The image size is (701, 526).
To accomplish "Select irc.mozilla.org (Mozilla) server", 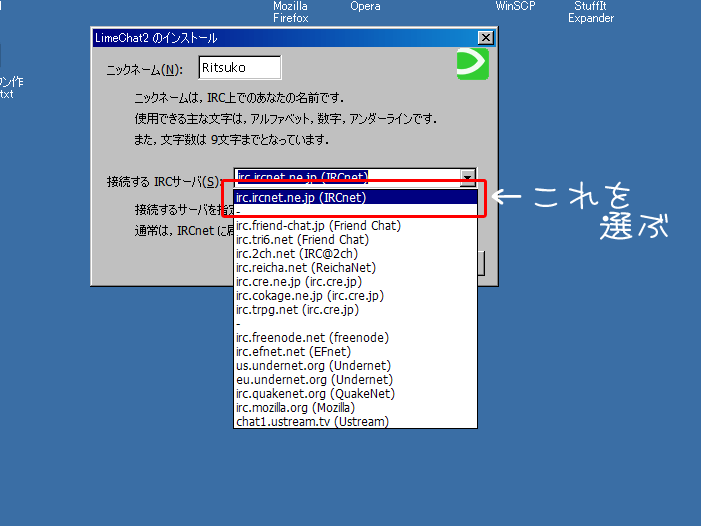I will click(355, 408).
